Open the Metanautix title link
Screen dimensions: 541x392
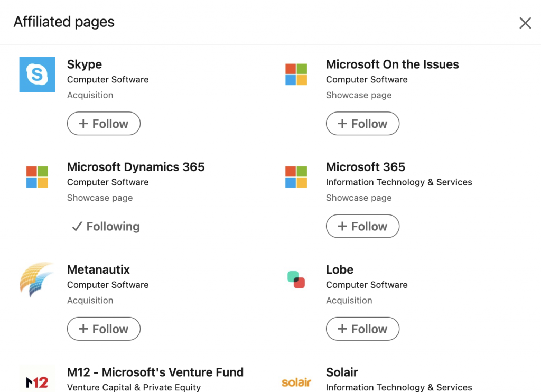click(x=98, y=269)
